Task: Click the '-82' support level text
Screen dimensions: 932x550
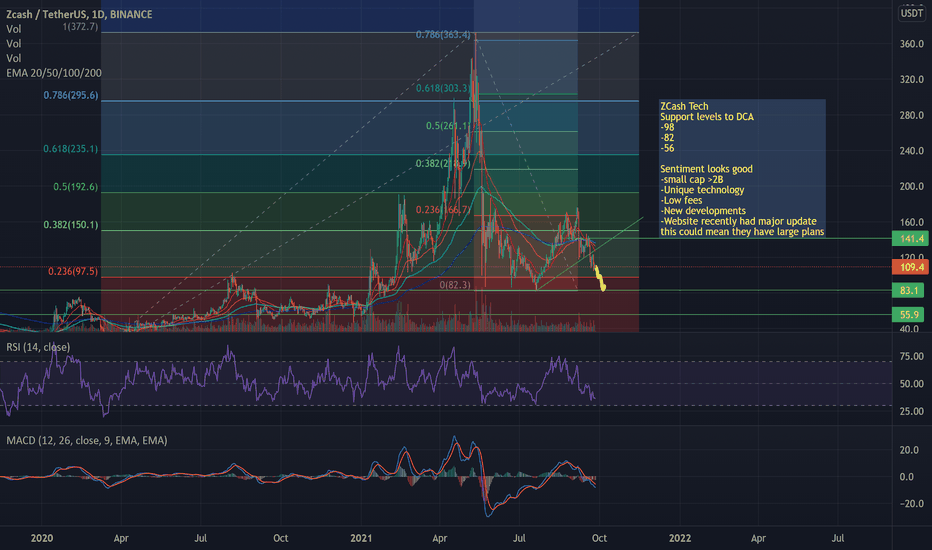Action: coord(667,138)
